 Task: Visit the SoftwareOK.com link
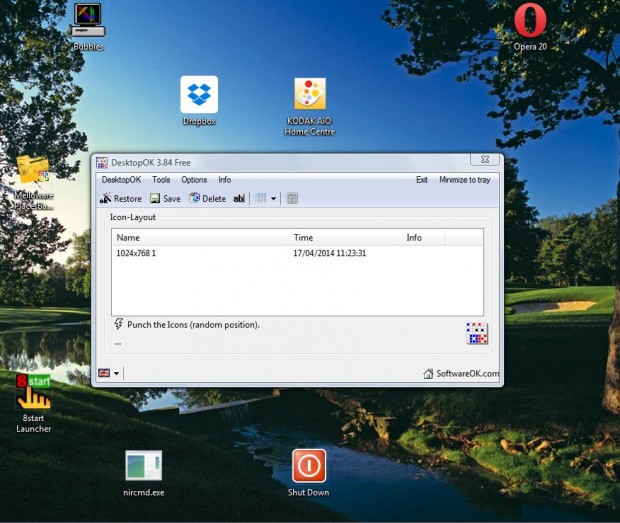coord(461,374)
